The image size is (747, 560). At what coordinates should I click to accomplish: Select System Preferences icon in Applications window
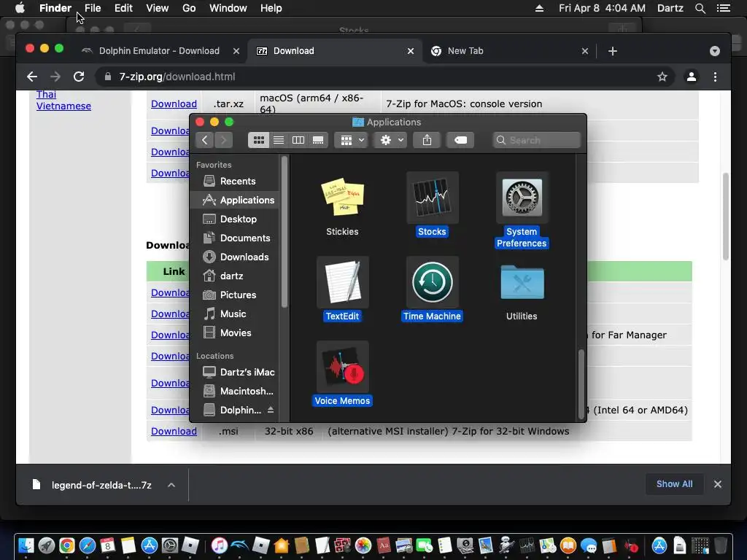point(522,197)
